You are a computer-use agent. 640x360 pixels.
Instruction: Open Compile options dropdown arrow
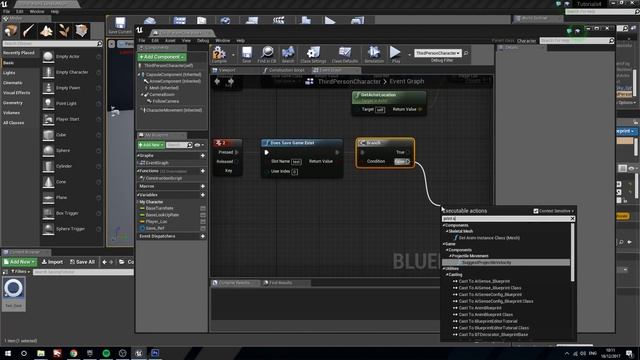point(233,55)
